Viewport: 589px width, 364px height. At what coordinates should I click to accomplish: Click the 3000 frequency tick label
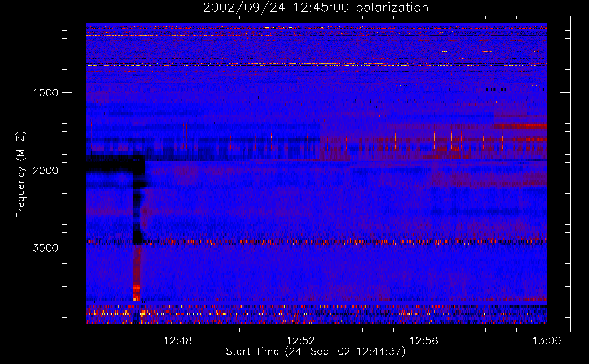pos(46,248)
